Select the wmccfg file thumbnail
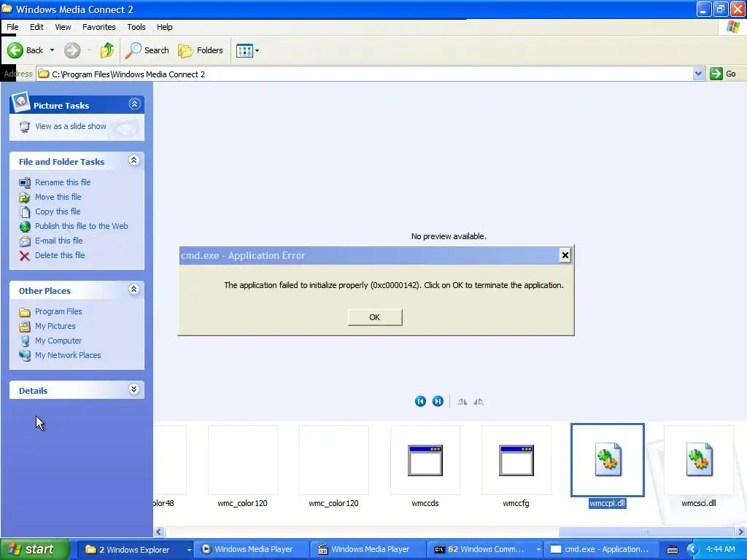The image size is (747, 560). pyautogui.click(x=516, y=460)
